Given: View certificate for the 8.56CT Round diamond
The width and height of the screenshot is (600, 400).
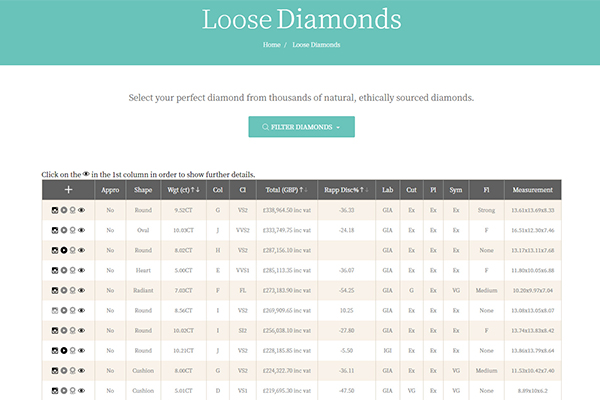Looking at the screenshot, I should pyautogui.click(x=73, y=310).
